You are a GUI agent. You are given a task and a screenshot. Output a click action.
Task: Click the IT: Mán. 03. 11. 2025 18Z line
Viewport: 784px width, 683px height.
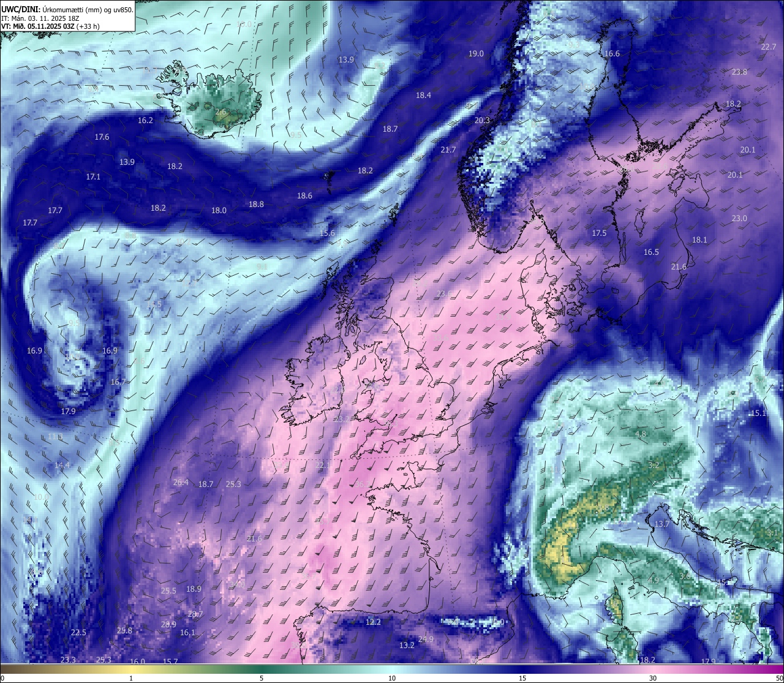click(40, 18)
